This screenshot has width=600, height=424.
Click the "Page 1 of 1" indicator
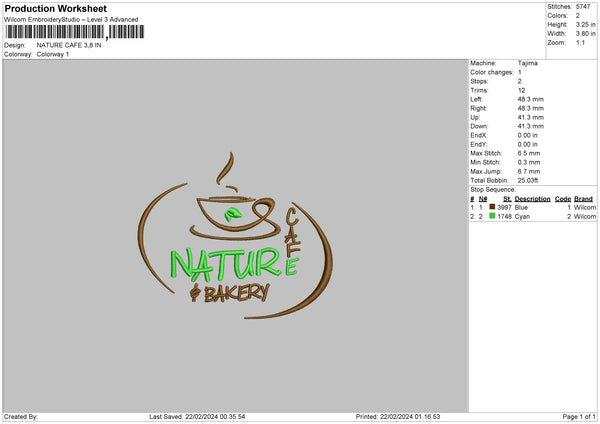(x=579, y=417)
